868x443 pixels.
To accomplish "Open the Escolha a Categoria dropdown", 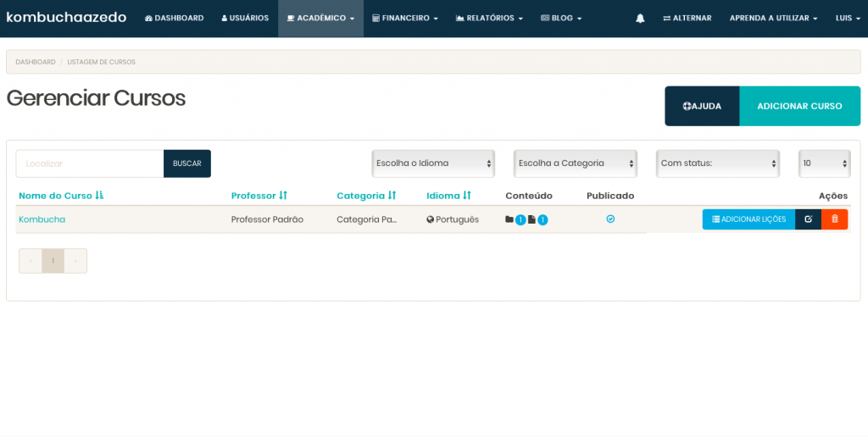I will (x=576, y=163).
